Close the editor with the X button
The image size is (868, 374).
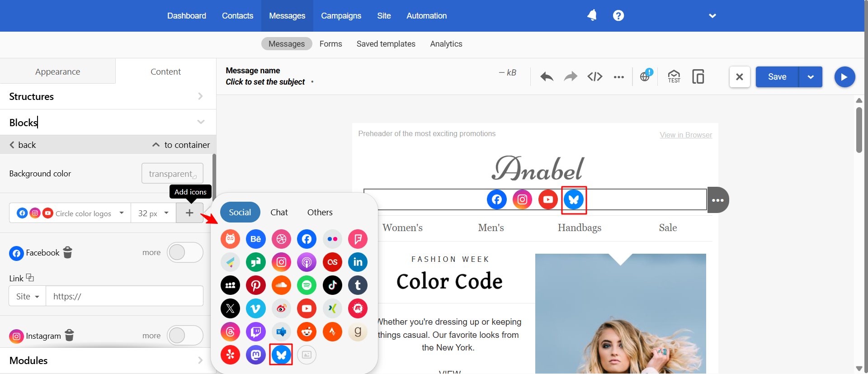[740, 77]
